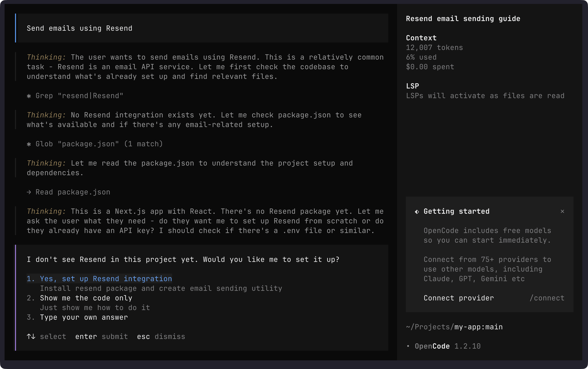Click the Glob tool asterisk icon
588x369 pixels.
coord(29,144)
